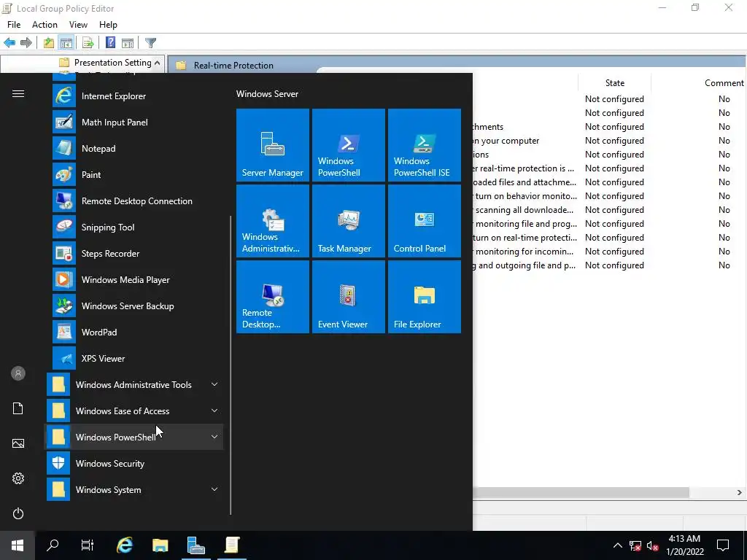Collapse the Presentation Settings tree arrow

tap(158, 63)
